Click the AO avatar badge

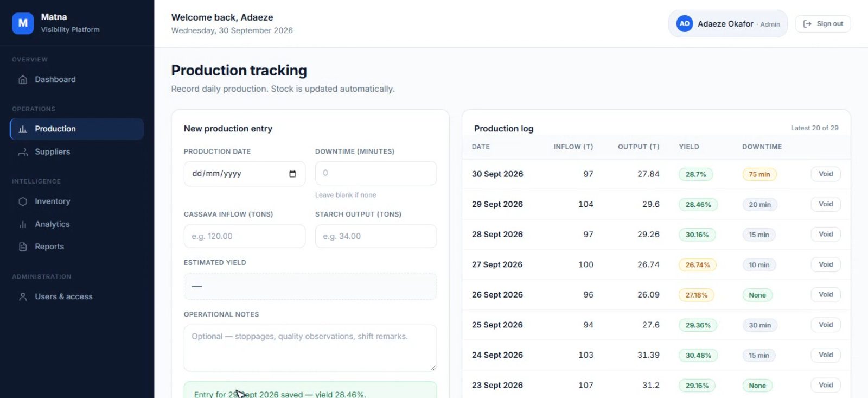click(x=685, y=23)
